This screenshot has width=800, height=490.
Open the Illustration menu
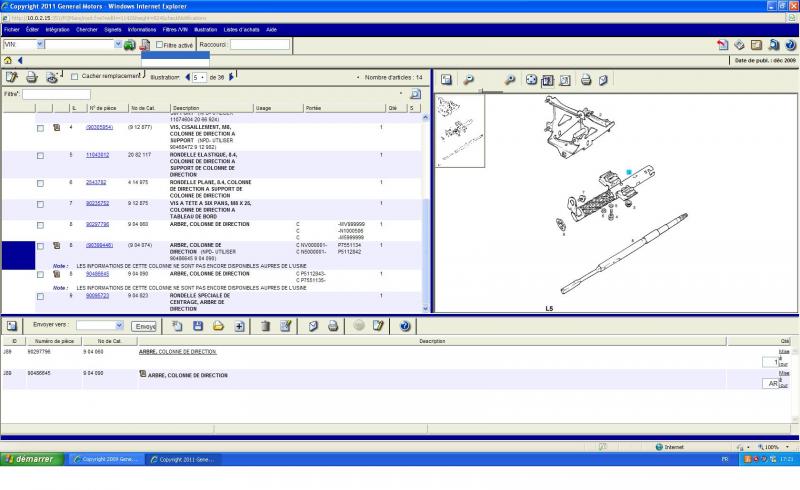pyautogui.click(x=205, y=30)
